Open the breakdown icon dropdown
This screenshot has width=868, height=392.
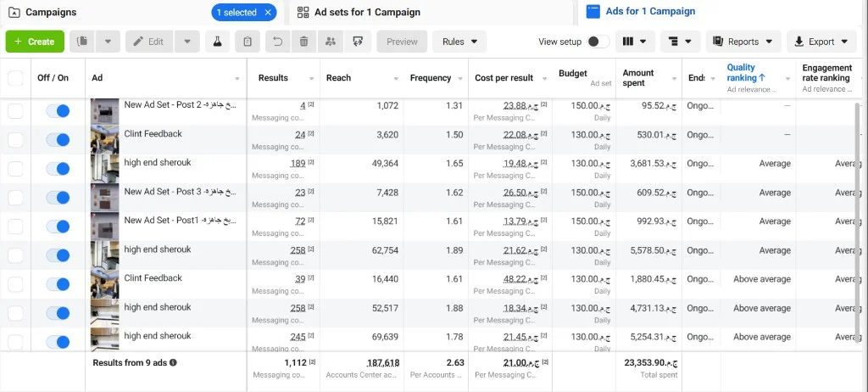tap(681, 42)
